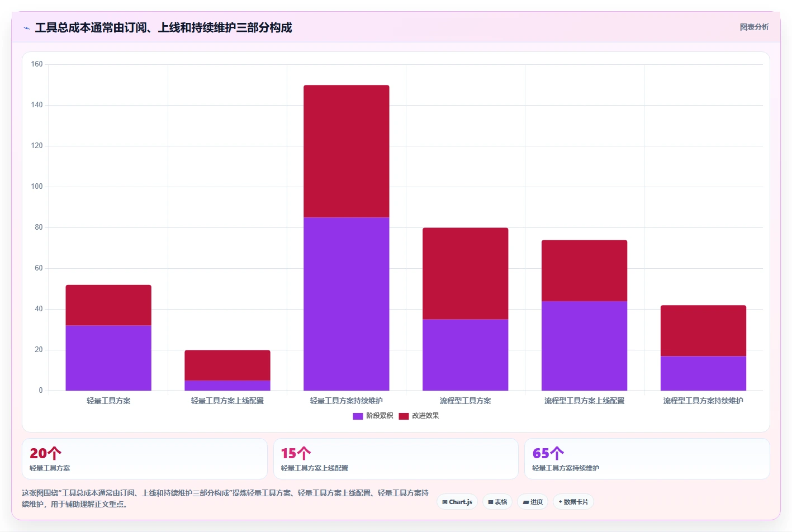Select the red segment of 轻量工具方案 bar
This screenshot has width=792, height=532.
coord(108,305)
